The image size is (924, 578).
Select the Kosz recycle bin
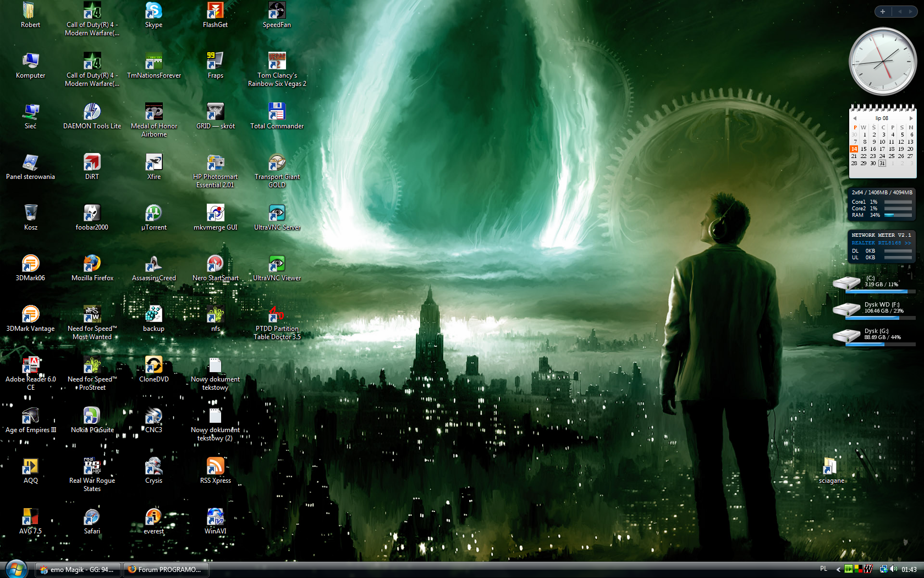click(x=30, y=218)
